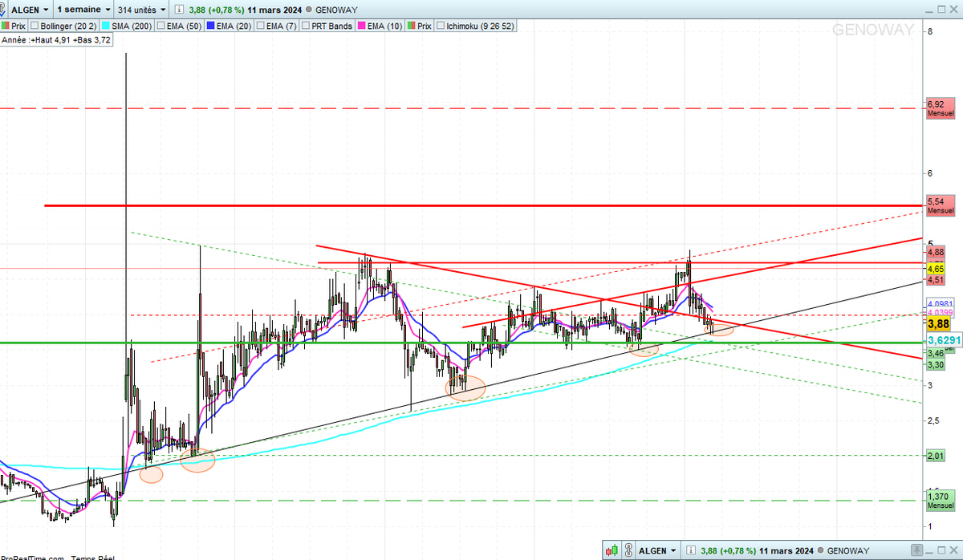Image resolution: width=963 pixels, height=560 pixels.
Task: Click the link icon left of top ALGEN dropdown
Action: coord(4,10)
